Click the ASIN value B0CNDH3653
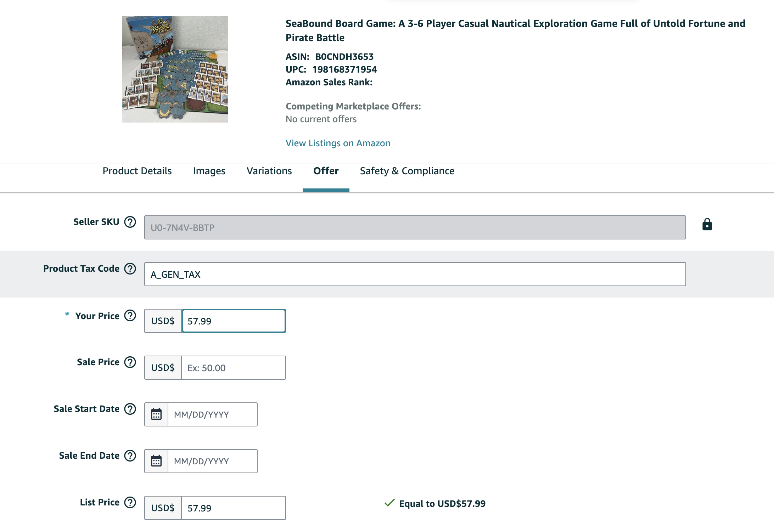Screen dimensions: 774x532 coord(344,57)
